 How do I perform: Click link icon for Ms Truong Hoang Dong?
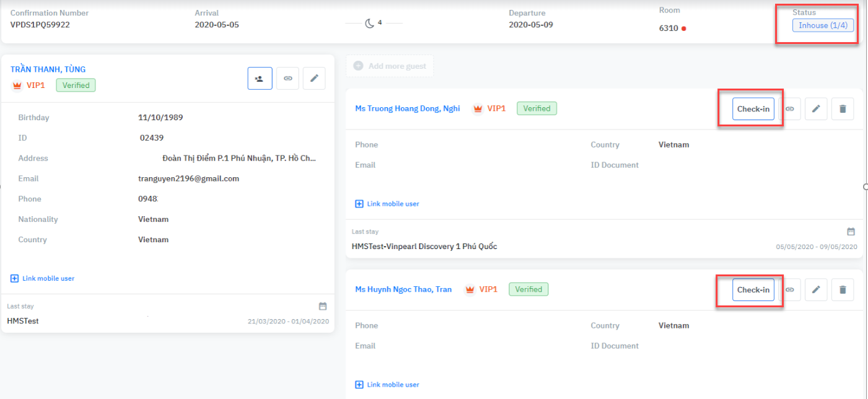click(x=790, y=109)
